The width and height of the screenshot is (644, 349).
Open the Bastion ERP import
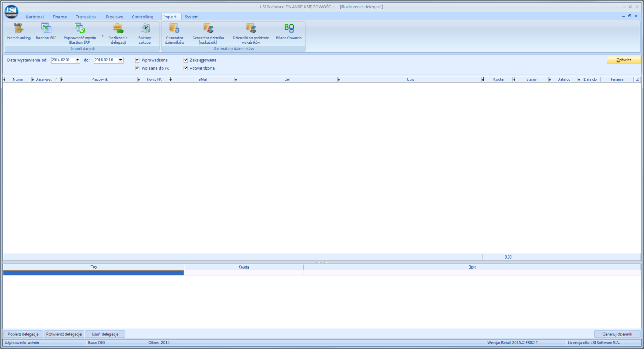click(46, 33)
